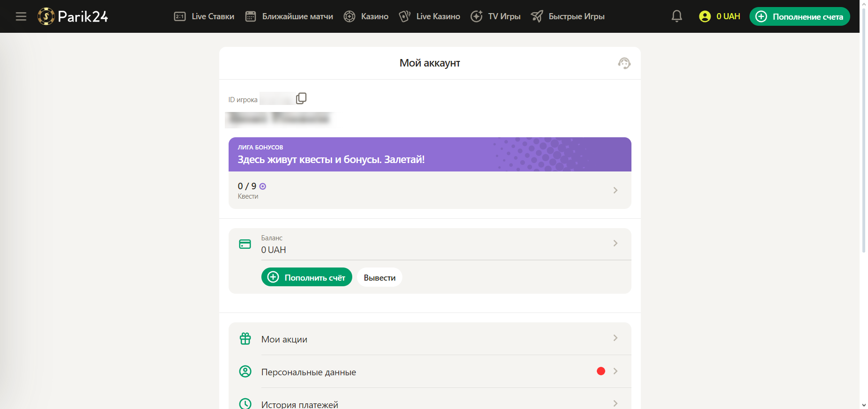Open support headset icon
Viewport: 868px width, 409px height.
tap(624, 63)
